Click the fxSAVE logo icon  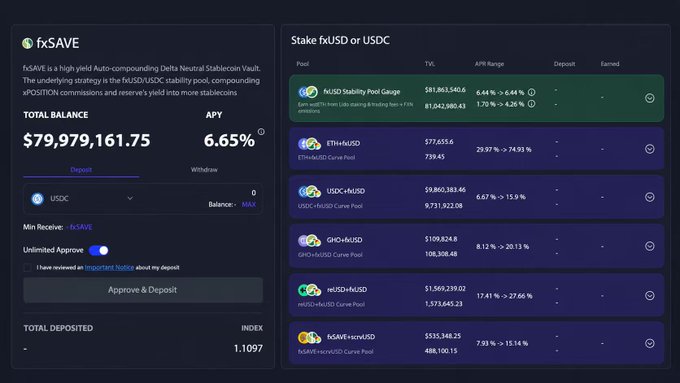coord(27,43)
